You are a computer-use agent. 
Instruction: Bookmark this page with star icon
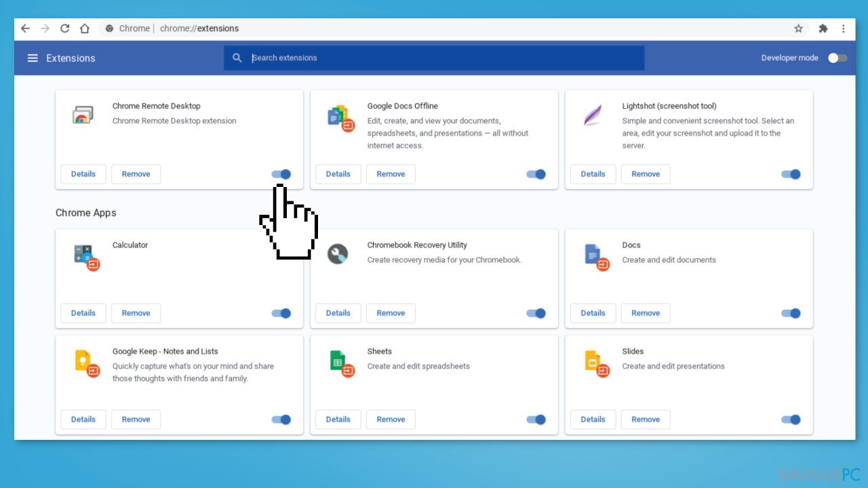pos(799,28)
